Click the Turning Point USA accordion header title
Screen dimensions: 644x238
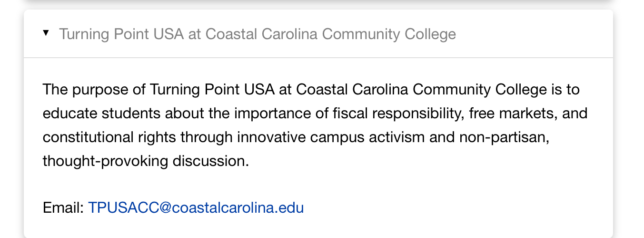(257, 34)
